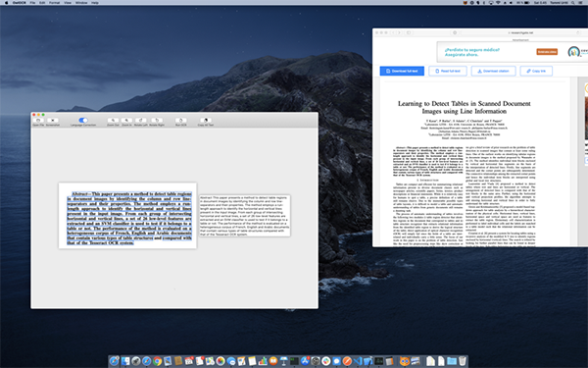Open the File menu in the menu bar

coord(32,3)
